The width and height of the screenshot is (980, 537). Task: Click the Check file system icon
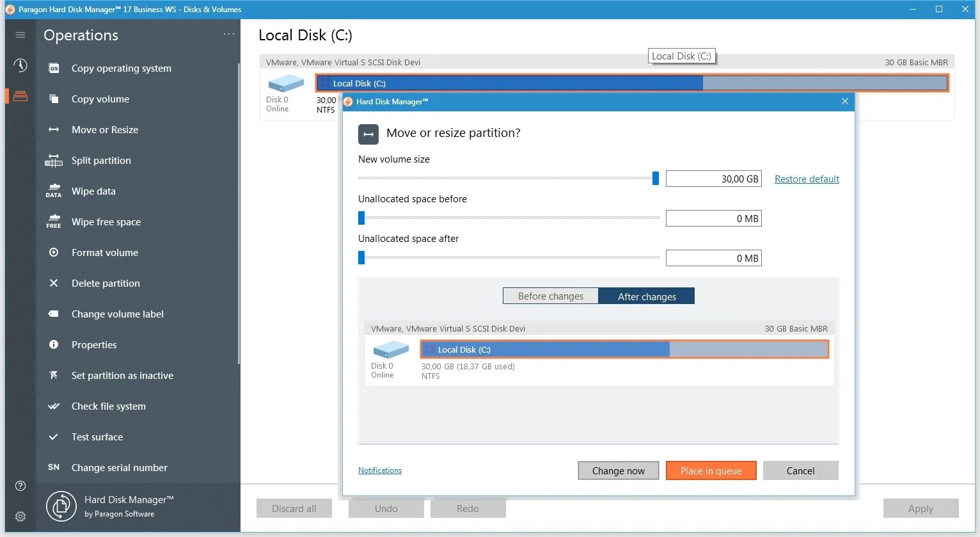click(x=54, y=406)
